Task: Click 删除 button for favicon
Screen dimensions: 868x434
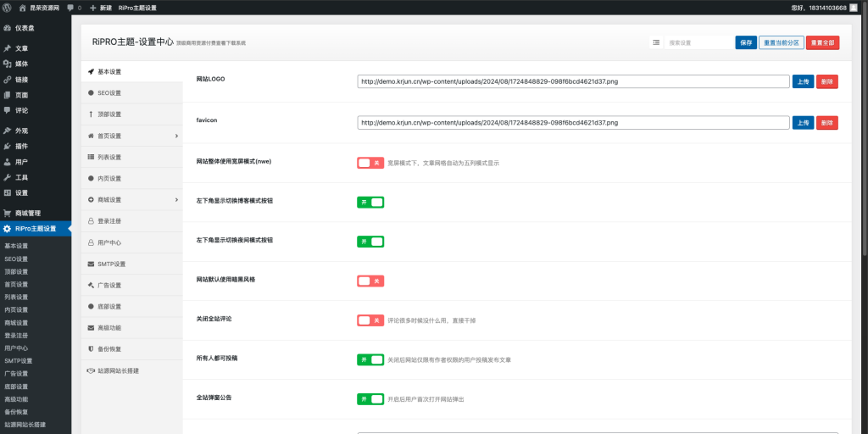Action: pyautogui.click(x=827, y=123)
